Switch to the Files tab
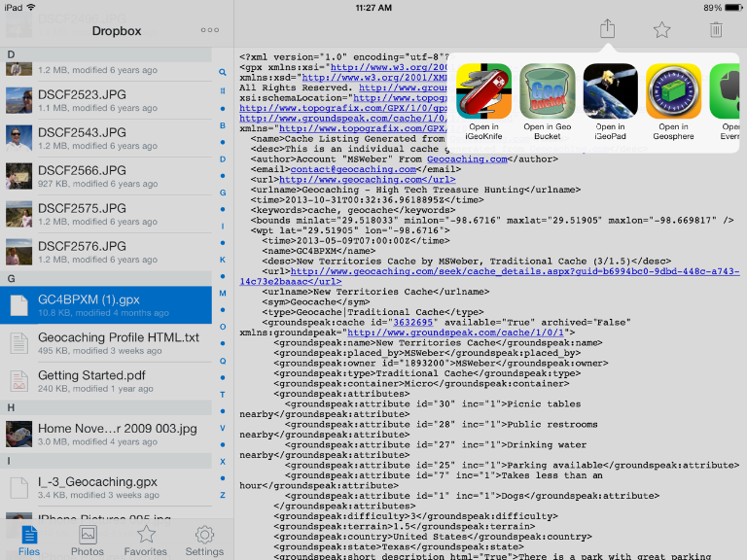The width and height of the screenshot is (747, 560). (x=29, y=541)
